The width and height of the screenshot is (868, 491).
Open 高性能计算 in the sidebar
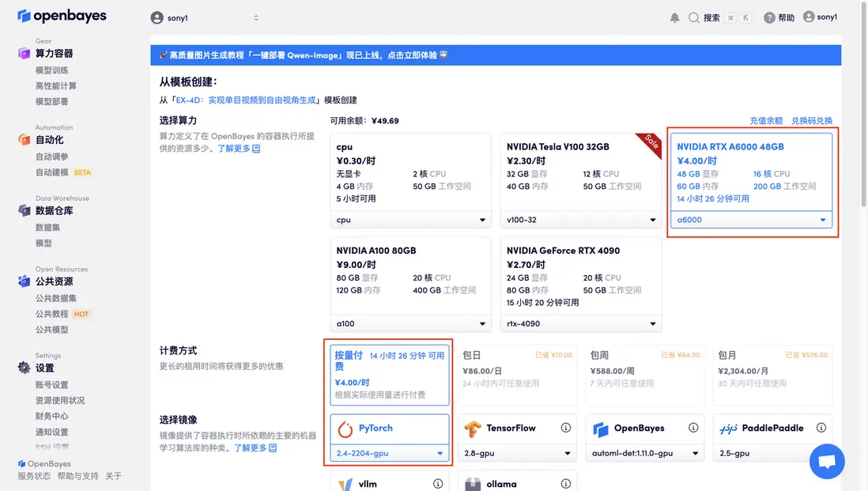pos(56,86)
